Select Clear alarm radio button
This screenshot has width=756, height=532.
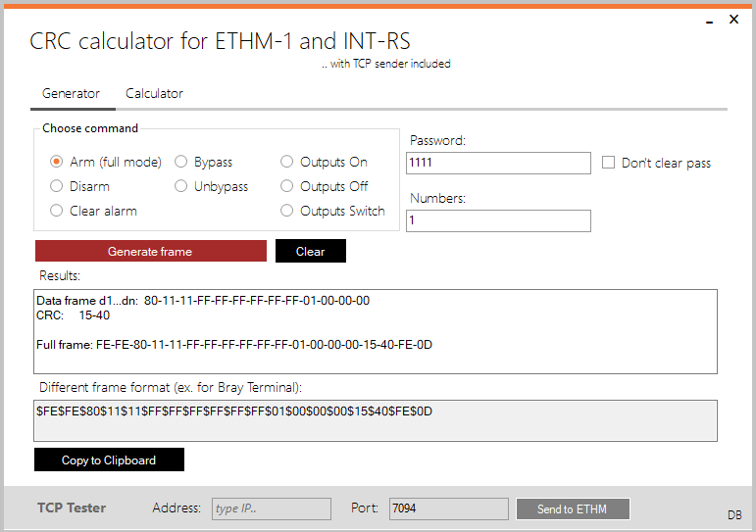click(x=57, y=211)
